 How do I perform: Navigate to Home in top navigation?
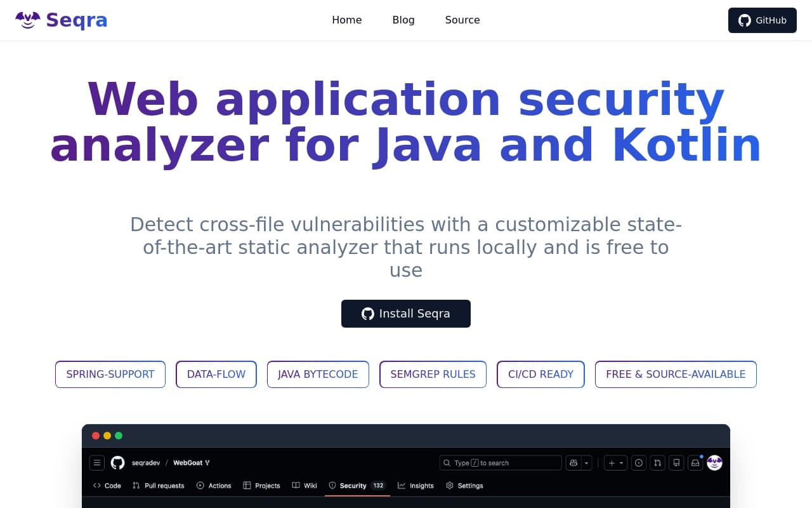click(x=347, y=20)
